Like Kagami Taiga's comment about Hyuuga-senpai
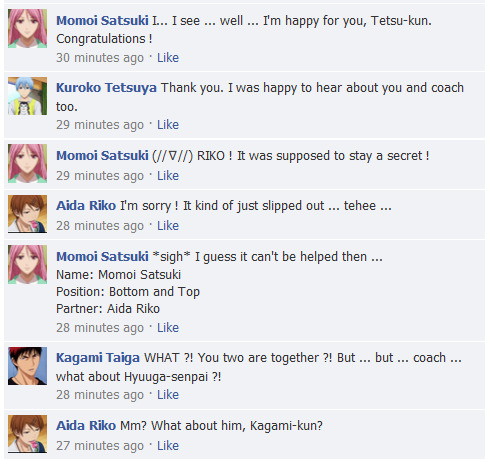Image resolution: width=485 pixels, height=460 pixels. click(x=168, y=395)
